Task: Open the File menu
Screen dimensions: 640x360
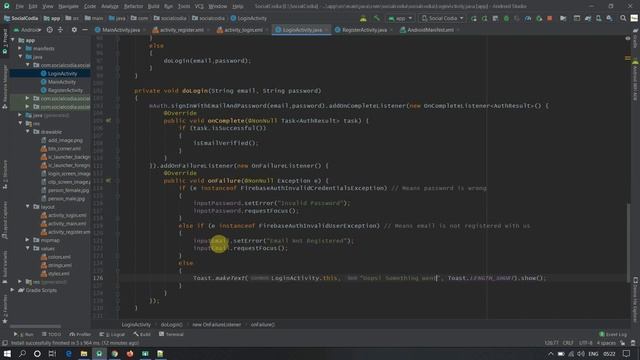Action: pyautogui.click(x=20, y=7)
